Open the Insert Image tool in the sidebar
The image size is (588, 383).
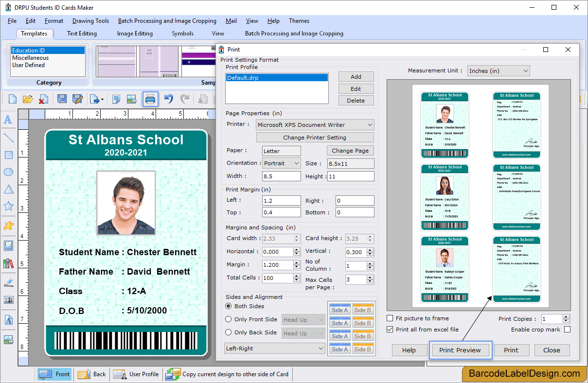[x=8, y=246]
